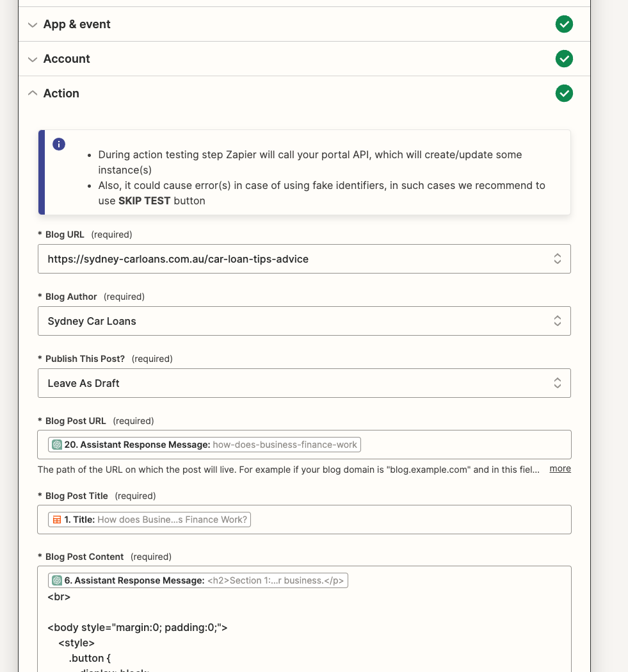This screenshot has width=628, height=672.
Task: Click the Blog Author field label
Action: click(x=71, y=297)
